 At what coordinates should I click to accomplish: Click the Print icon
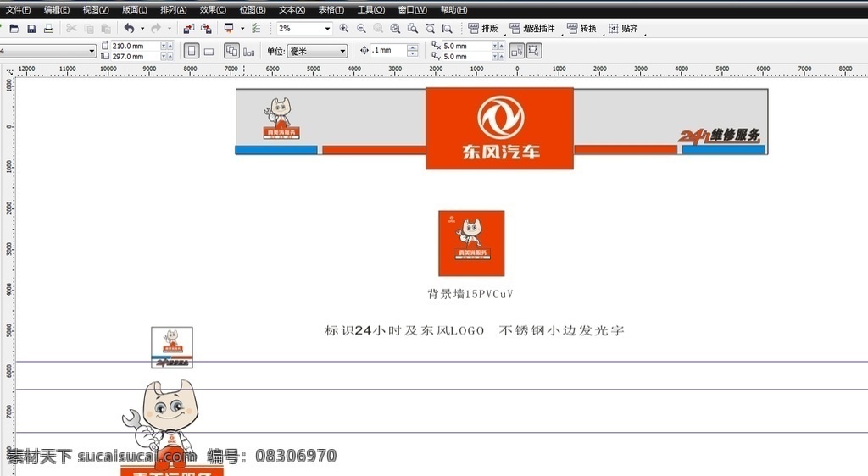(48, 29)
